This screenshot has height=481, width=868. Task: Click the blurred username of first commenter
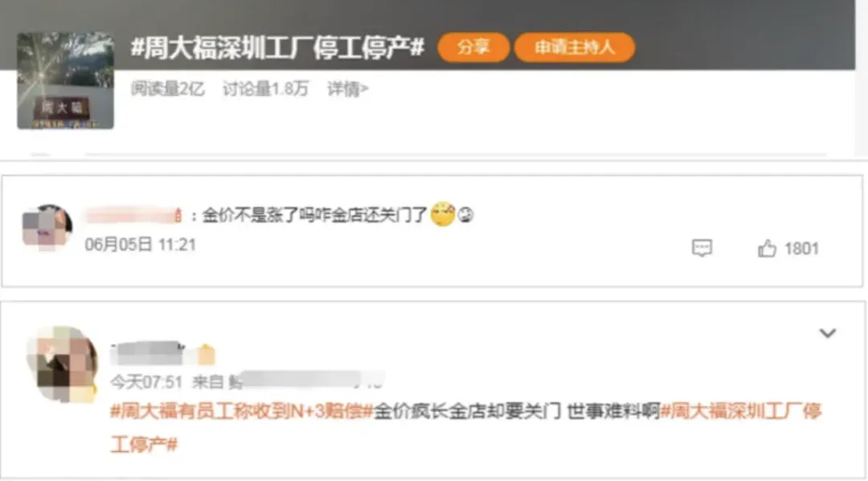[x=133, y=215]
